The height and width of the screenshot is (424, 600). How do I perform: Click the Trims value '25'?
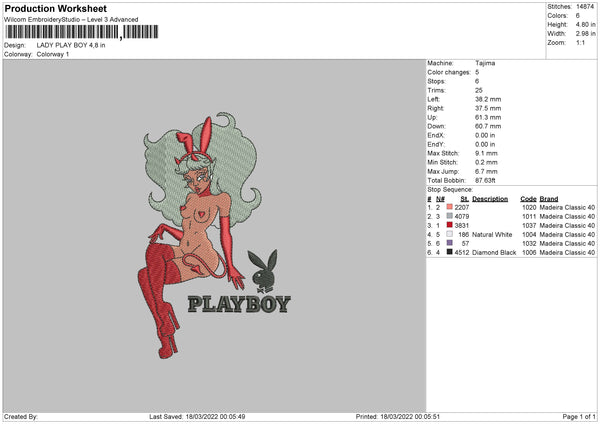pos(479,90)
